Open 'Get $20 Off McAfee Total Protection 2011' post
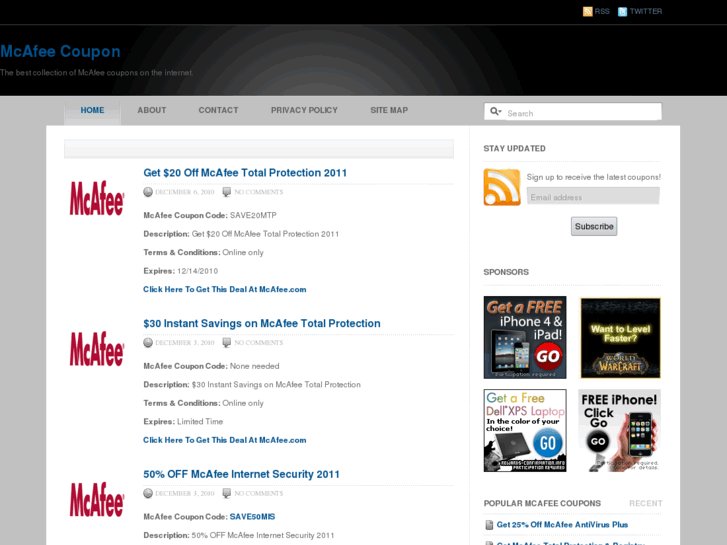Screen dimensions: 727x545 (x=245, y=173)
